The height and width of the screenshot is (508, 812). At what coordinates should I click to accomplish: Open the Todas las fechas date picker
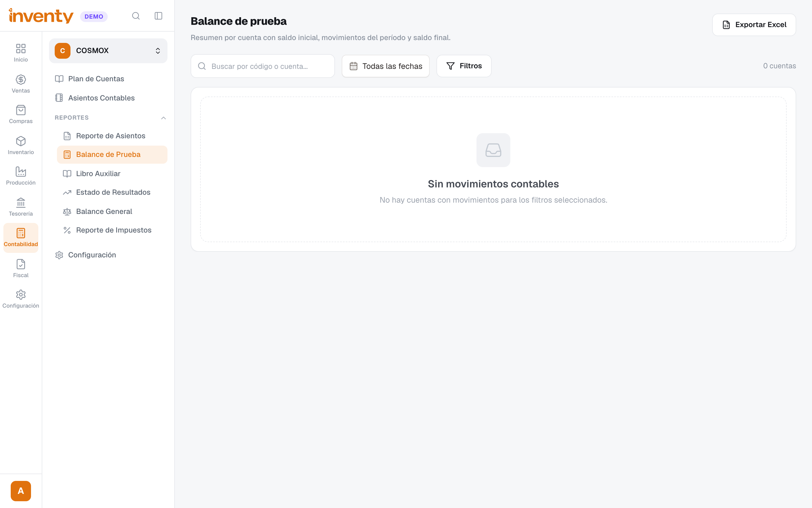click(x=385, y=66)
